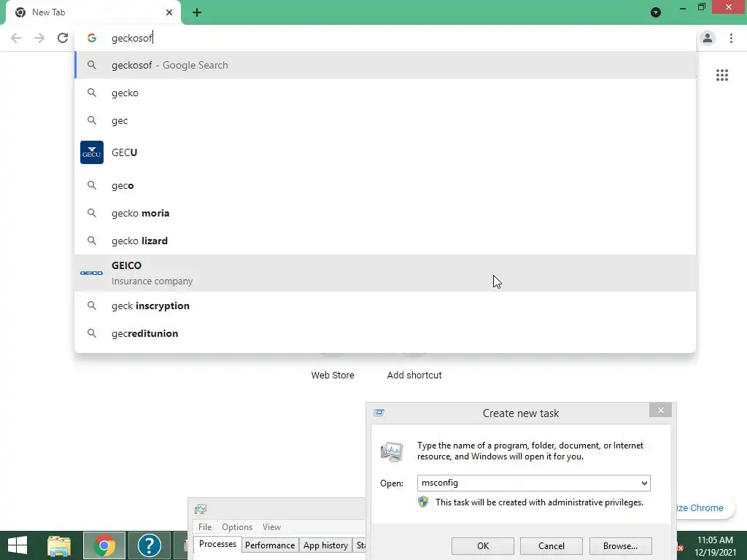Click Browse... in Create new task
Viewport: 747px width, 560px height.
[620, 545]
